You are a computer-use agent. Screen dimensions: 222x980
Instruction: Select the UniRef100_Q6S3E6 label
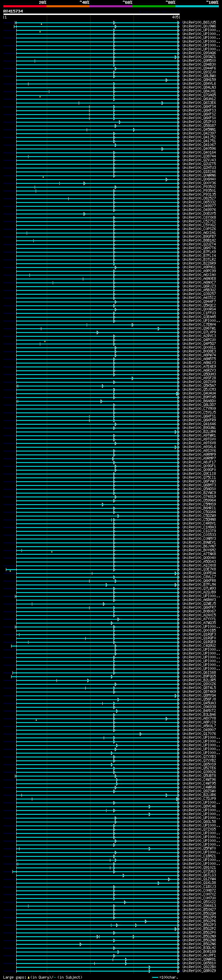199,103
